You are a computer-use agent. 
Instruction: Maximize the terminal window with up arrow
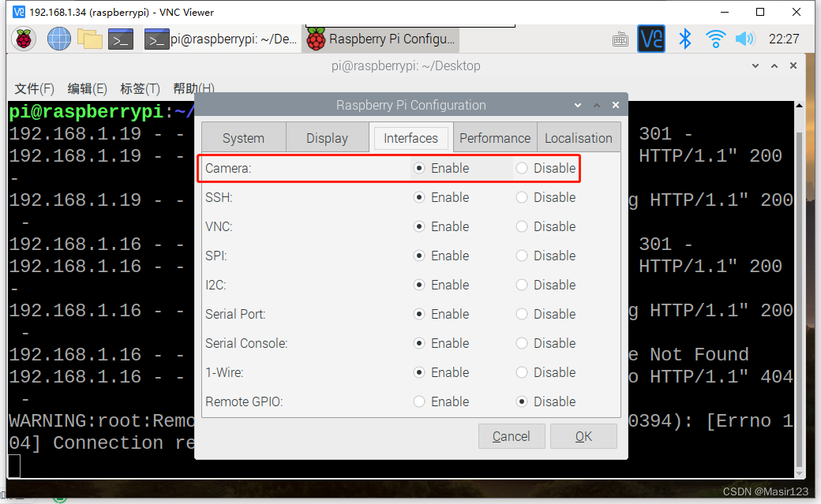pos(774,65)
